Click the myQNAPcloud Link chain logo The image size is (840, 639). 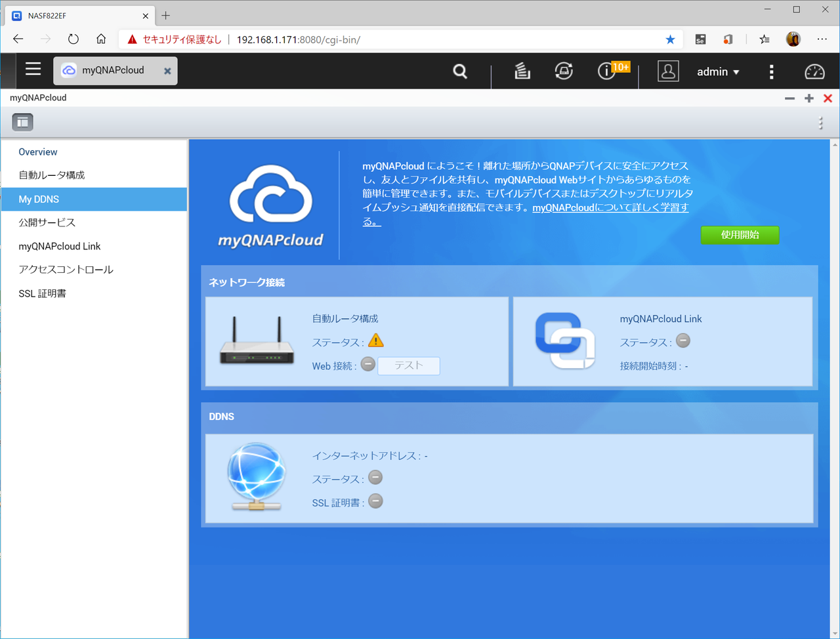pos(565,340)
